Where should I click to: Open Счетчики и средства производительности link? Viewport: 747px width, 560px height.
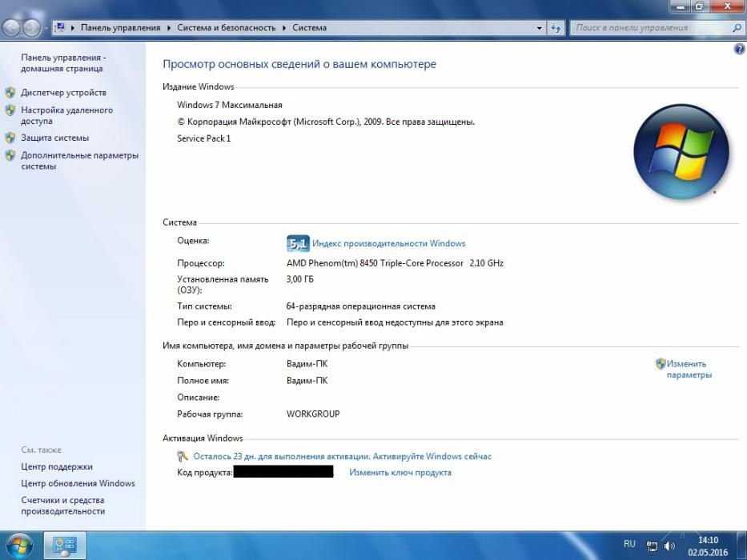pos(63,506)
